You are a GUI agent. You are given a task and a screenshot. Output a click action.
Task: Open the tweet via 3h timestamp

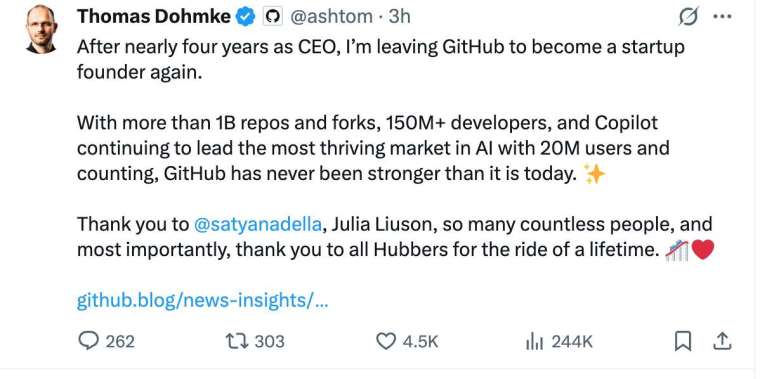[399, 17]
